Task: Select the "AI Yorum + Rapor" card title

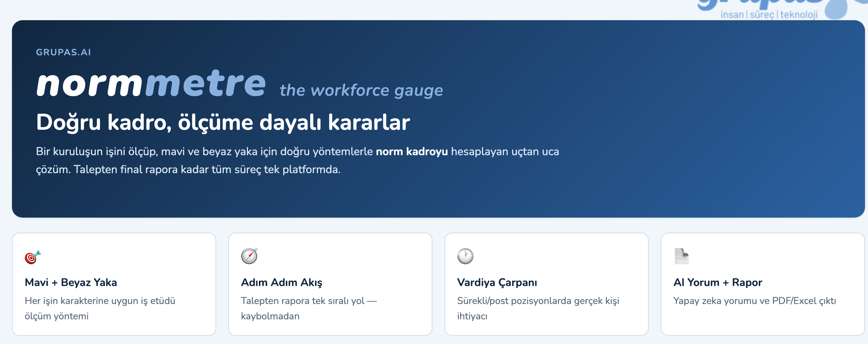Action: [718, 282]
